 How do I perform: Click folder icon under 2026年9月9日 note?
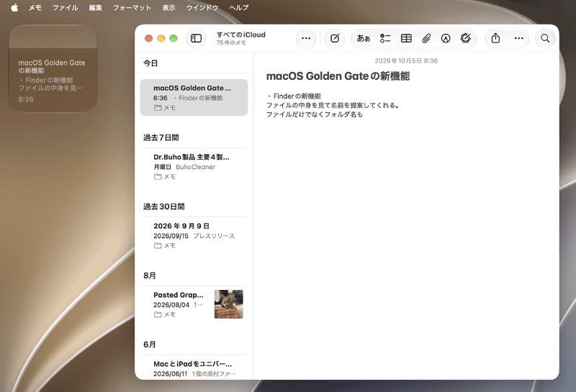pos(158,245)
